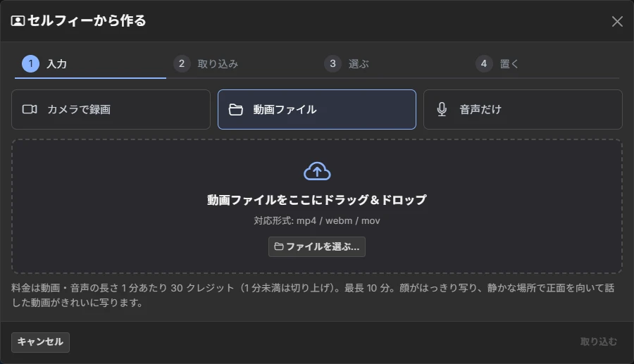Click the 料金は動画・音声の長さ pricing note
The height and width of the screenshot is (364, 634).
[x=313, y=295]
